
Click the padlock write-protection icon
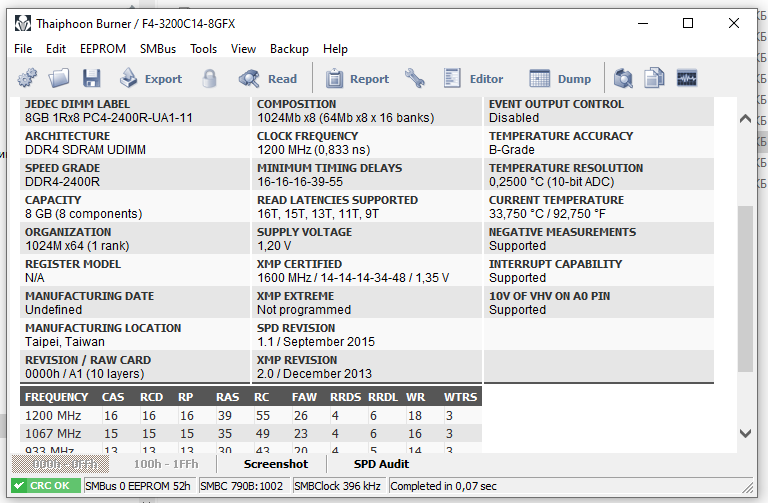210,78
